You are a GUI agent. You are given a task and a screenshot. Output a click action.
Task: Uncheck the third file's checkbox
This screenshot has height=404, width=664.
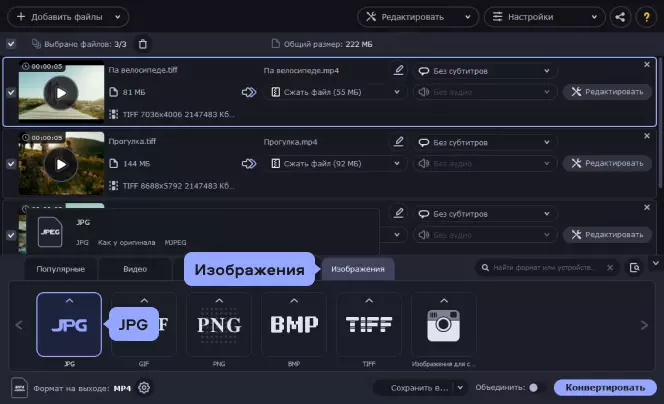tap(11, 235)
